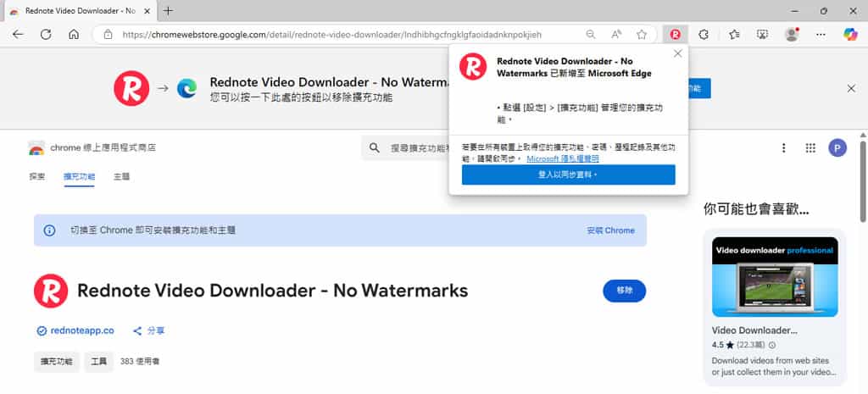Switch to the 探索 tab
The height and width of the screenshot is (394, 868).
click(37, 176)
